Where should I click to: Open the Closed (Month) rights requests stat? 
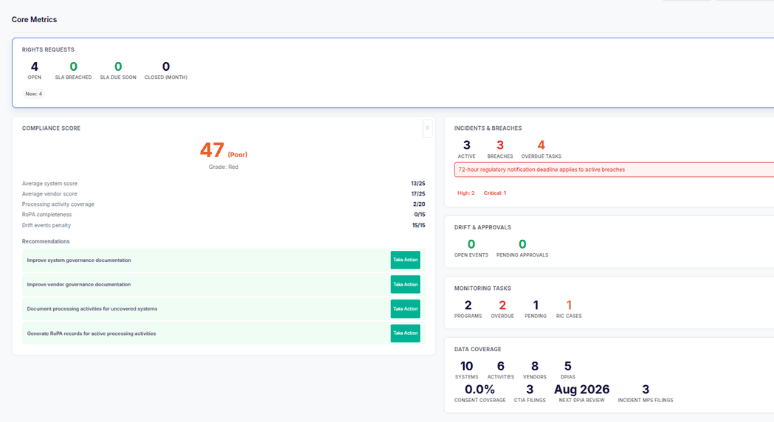point(166,70)
